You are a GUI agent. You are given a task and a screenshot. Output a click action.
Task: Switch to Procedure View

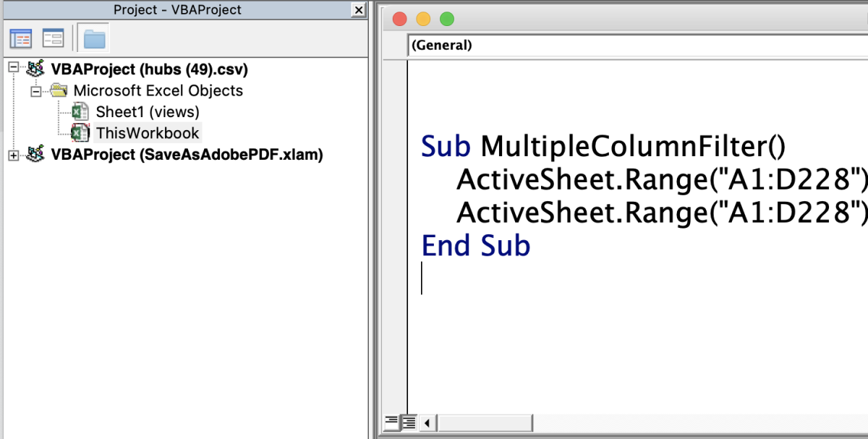[x=391, y=422]
